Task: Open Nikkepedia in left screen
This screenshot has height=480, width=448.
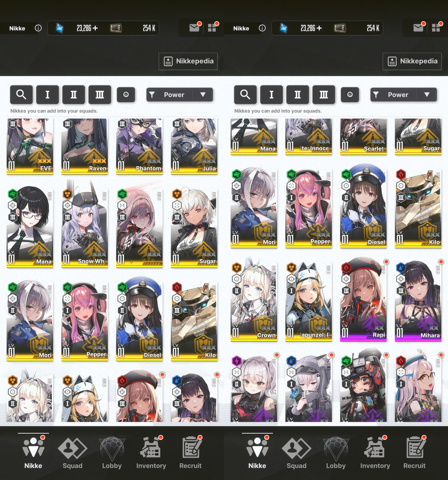Action: (x=188, y=61)
